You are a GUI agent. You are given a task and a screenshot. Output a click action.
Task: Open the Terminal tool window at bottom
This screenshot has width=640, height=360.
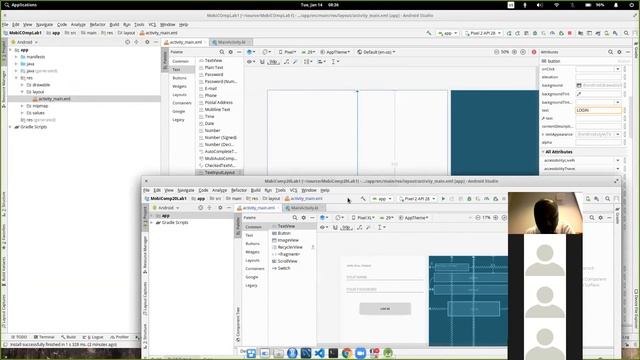click(44, 337)
